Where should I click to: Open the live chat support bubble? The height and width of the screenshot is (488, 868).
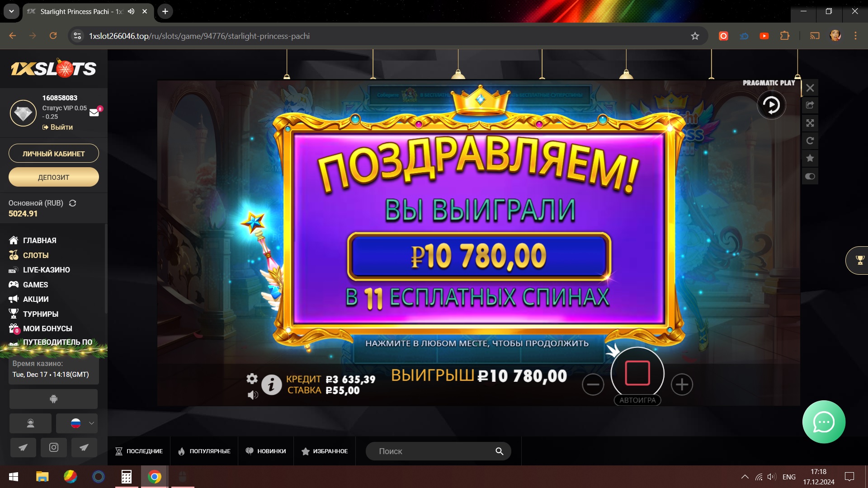[x=824, y=422]
